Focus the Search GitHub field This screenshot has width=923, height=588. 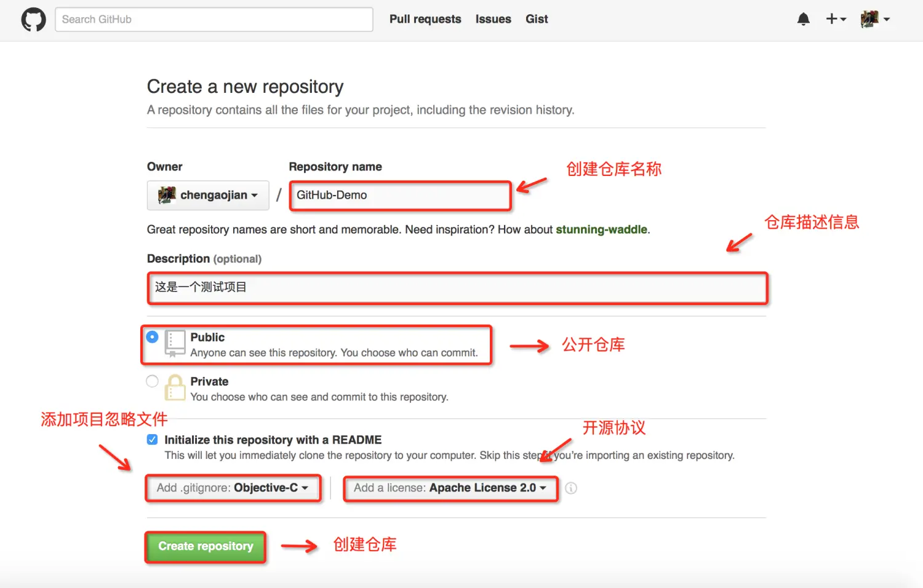tap(214, 19)
